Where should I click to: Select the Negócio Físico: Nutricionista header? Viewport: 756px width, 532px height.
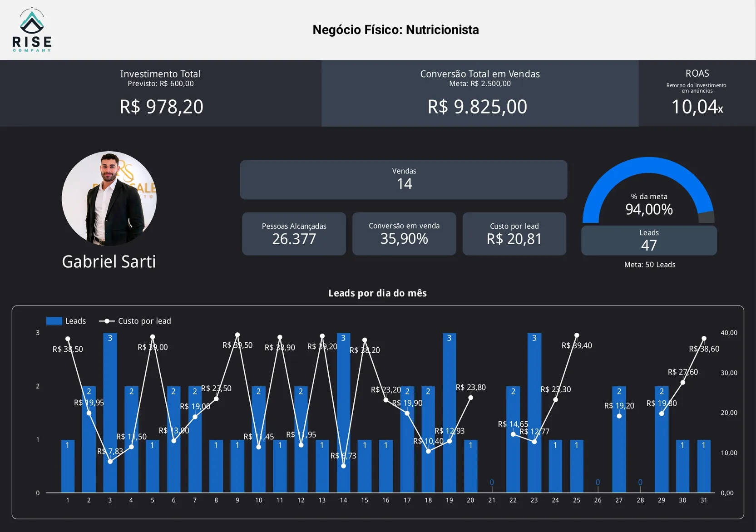(395, 30)
